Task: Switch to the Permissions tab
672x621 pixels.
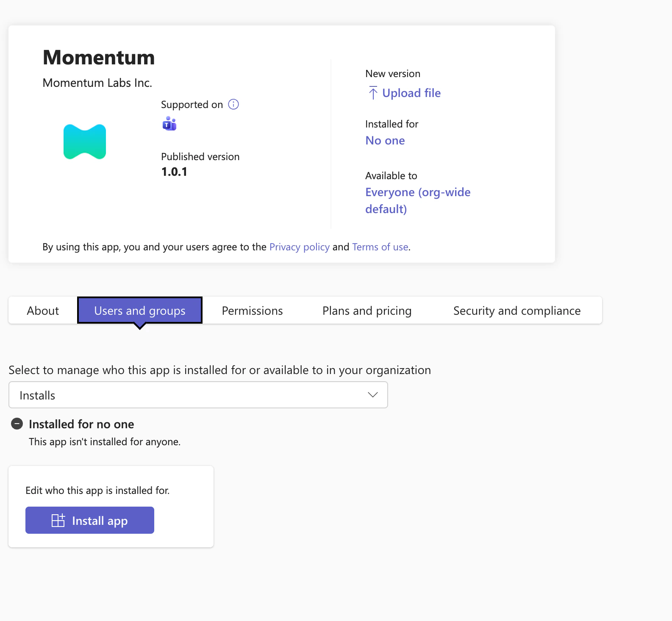Action: [252, 310]
